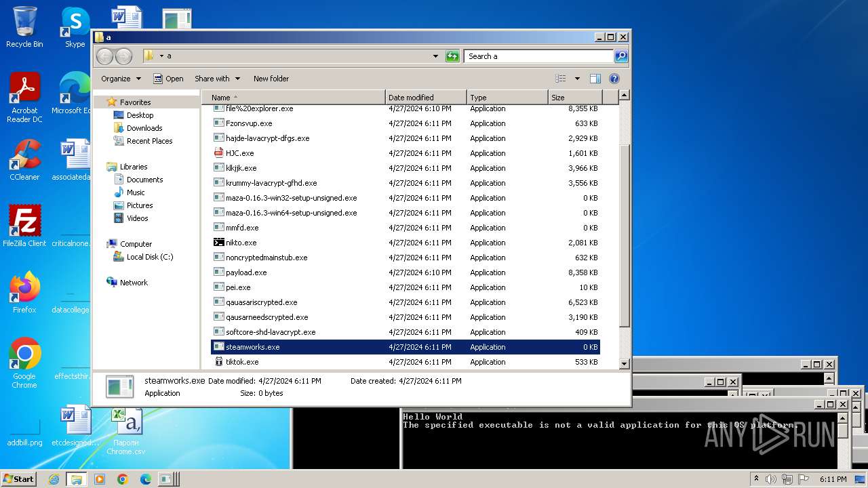Image resolution: width=868 pixels, height=488 pixels.
Task: Open Recent Places in navigation pane
Action: coord(149,141)
